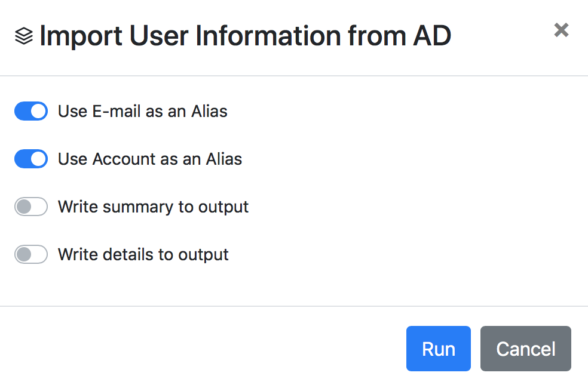Close the Import User Information dialog
The image size is (588, 388).
tap(561, 30)
